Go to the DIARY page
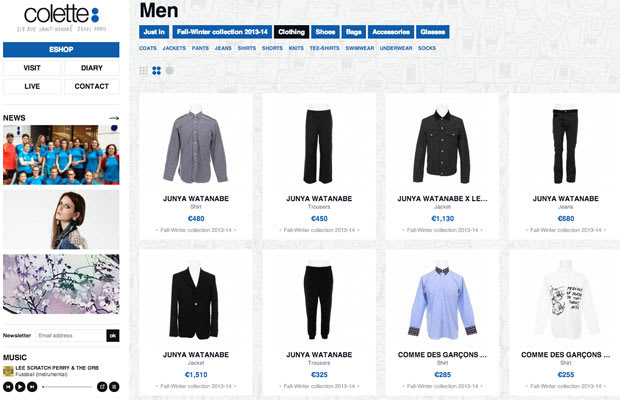620x400 pixels. coord(92,68)
